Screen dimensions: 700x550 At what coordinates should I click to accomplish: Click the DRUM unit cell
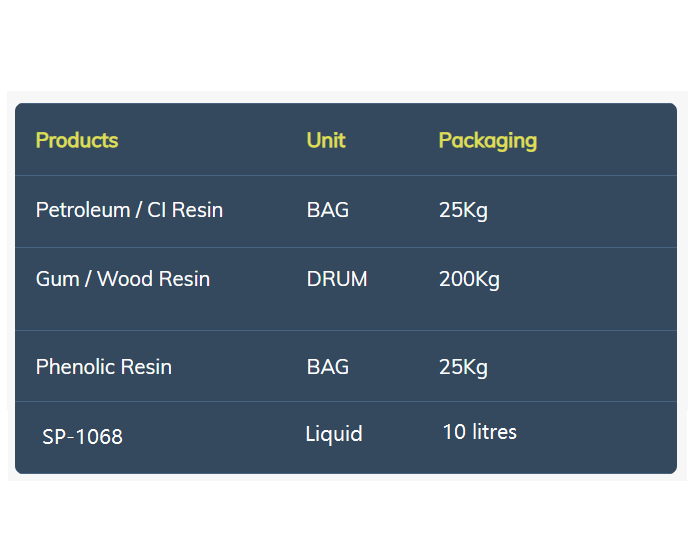point(337,279)
